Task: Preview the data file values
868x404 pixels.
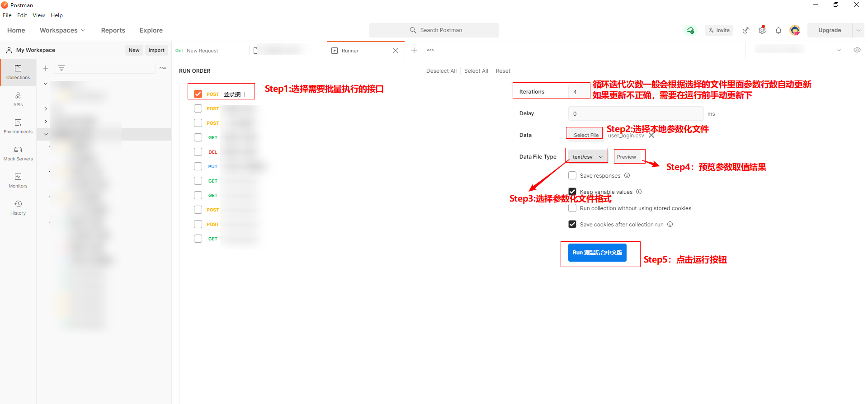Action: coord(627,157)
